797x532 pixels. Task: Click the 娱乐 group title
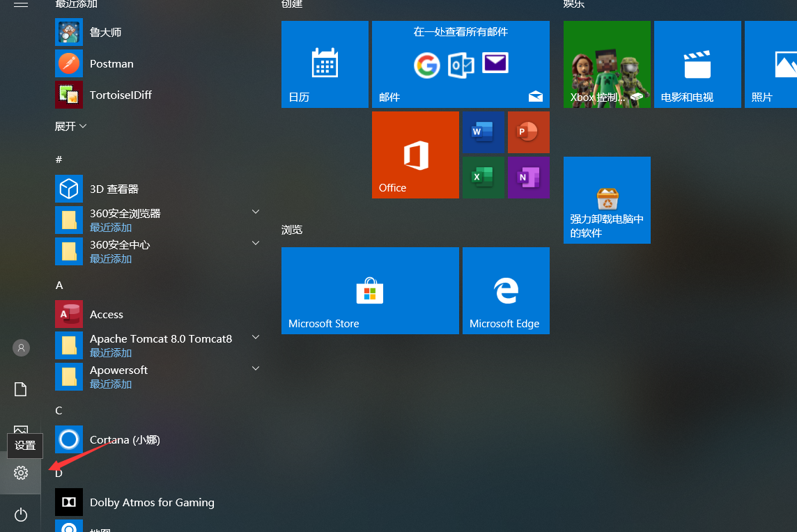click(x=574, y=4)
